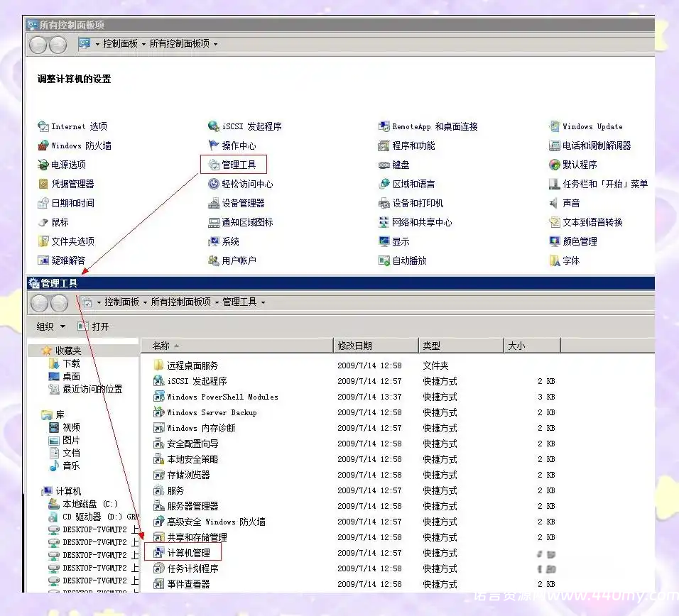This screenshot has height=616, width=679.
Task: Open the 设备和打印机 icon
Action: (384, 203)
